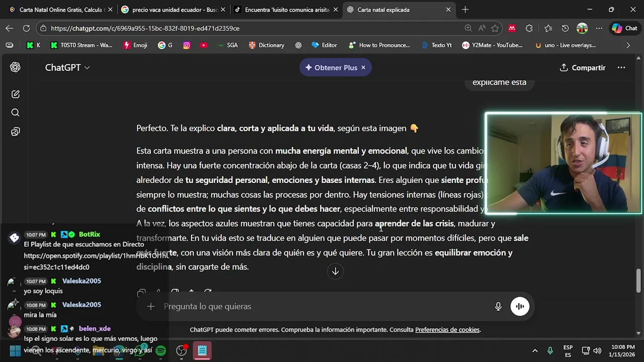Click the Valeska2005 username saying 'mira la mía'
This screenshot has width=644, height=362.
point(82,305)
